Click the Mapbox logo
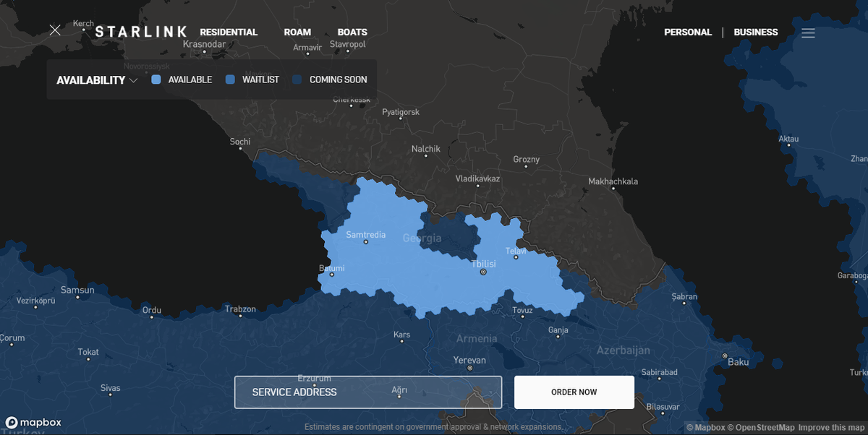The image size is (868, 435). click(33, 422)
